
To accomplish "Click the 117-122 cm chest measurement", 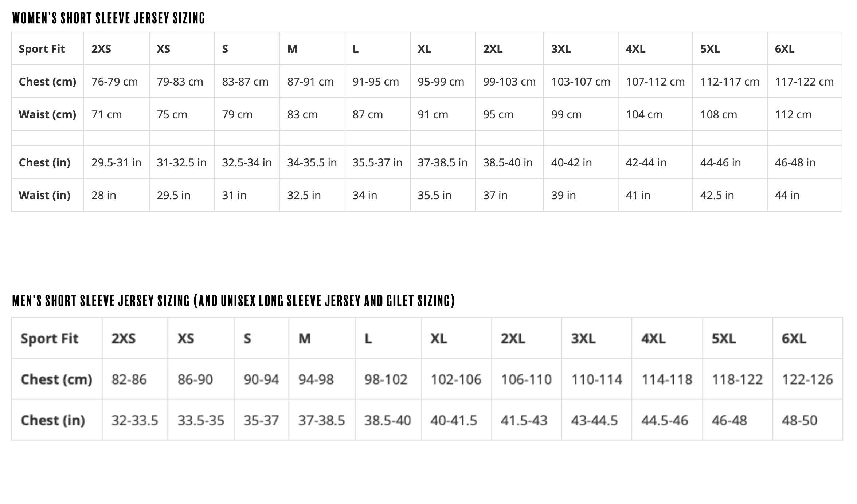I will pyautogui.click(x=804, y=82).
